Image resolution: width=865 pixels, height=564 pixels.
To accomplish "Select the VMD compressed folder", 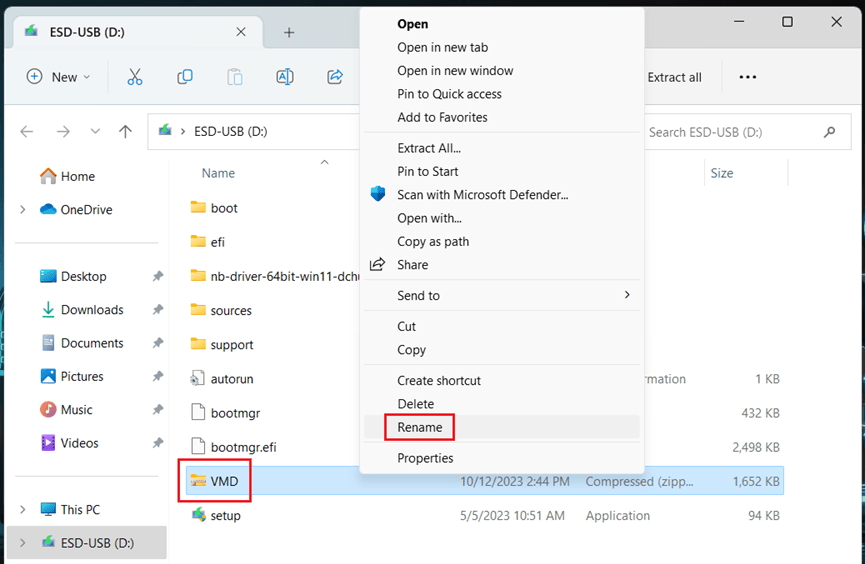I will (224, 481).
